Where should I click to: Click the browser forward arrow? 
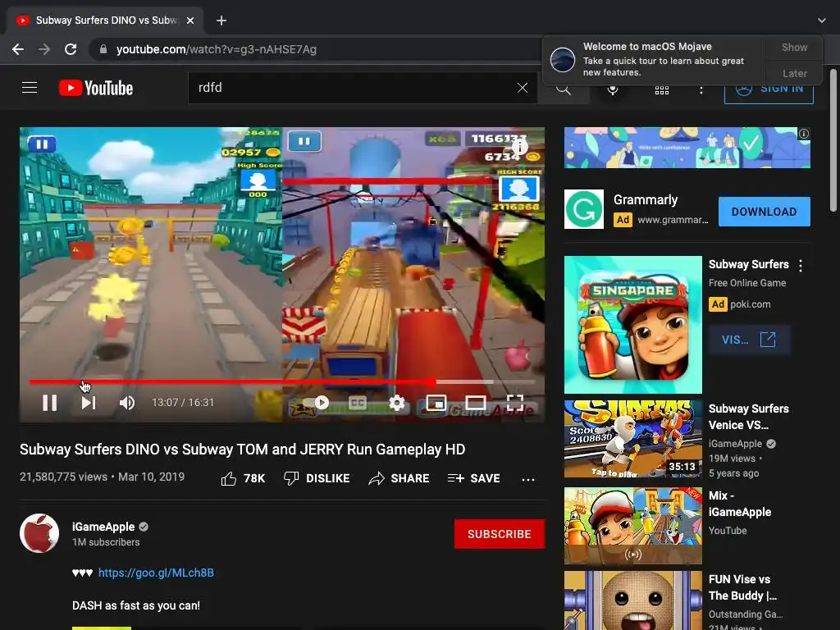pyautogui.click(x=44, y=49)
